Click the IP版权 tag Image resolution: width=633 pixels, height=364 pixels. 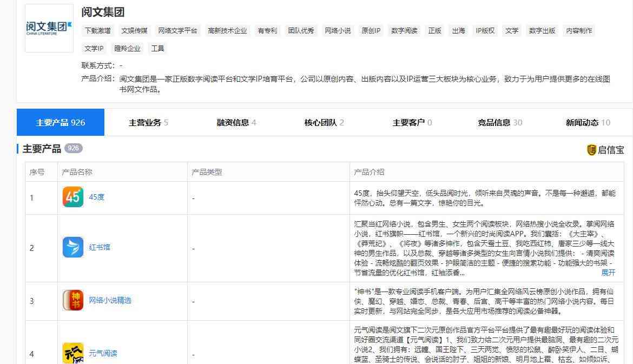click(x=485, y=31)
